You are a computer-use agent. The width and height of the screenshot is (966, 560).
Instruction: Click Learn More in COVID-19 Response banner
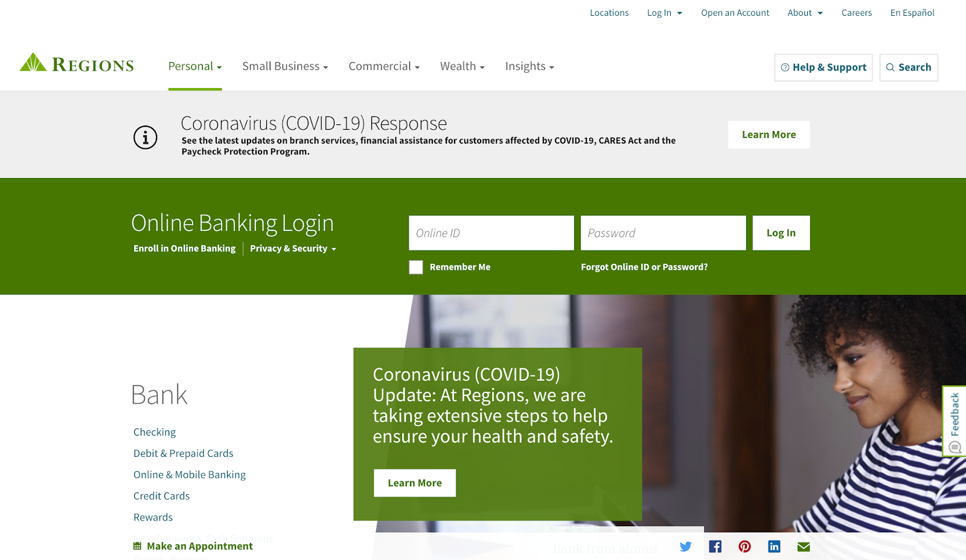pyautogui.click(x=769, y=135)
